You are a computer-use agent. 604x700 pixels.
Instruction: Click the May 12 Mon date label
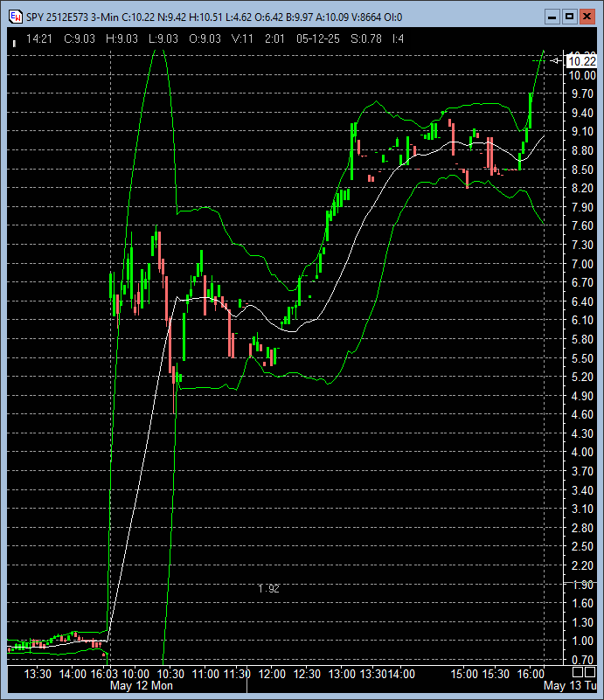(x=142, y=686)
